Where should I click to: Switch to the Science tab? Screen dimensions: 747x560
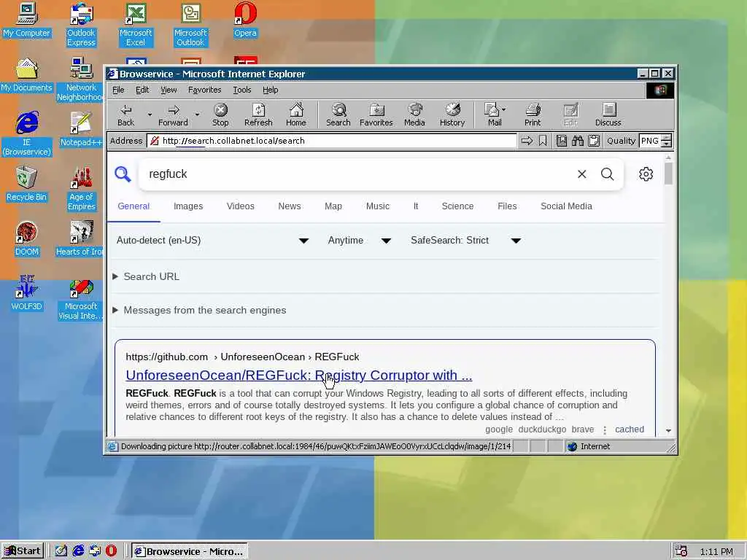[458, 206]
